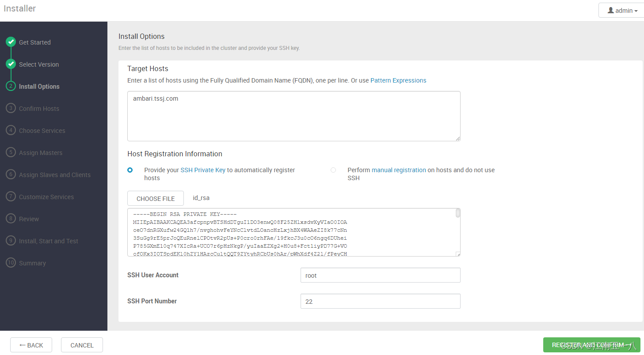
Task: Click the CHOOSE FILE button
Action: [156, 198]
